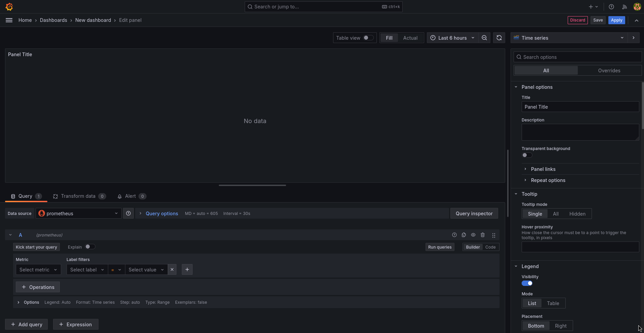Viewport: 644px width, 333px height.
Task: Enable Transparent background switch
Action: pyautogui.click(x=527, y=155)
